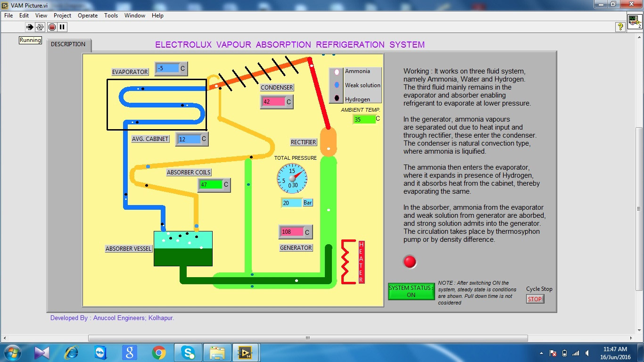Open the Project menu
644x362 pixels.
pos(62,16)
